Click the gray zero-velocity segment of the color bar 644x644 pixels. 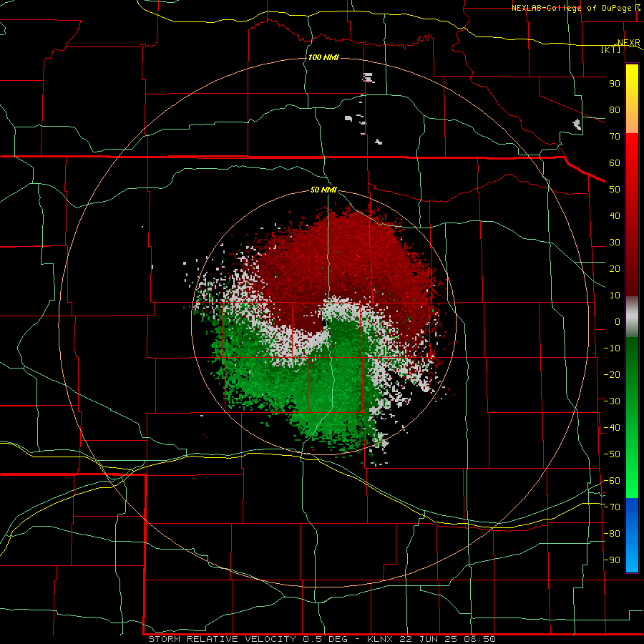632,317
